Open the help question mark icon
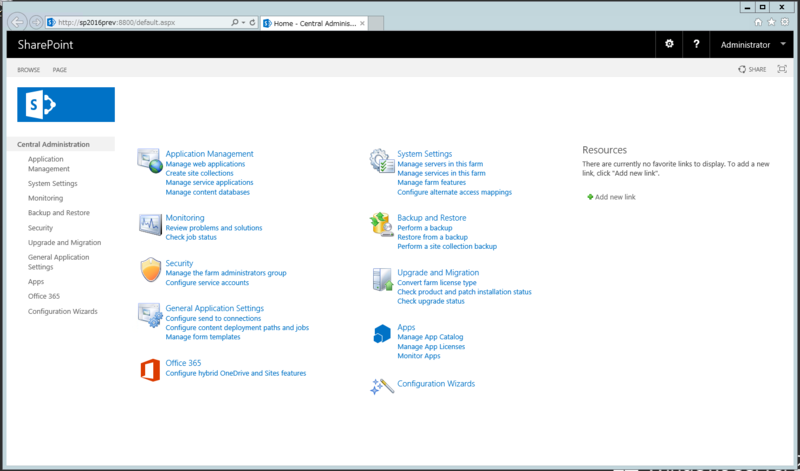The height and width of the screenshot is (471, 800). click(696, 44)
